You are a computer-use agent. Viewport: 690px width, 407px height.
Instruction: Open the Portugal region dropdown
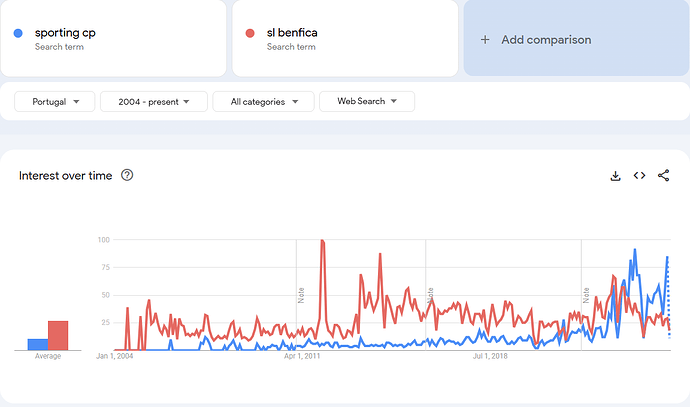coord(55,101)
